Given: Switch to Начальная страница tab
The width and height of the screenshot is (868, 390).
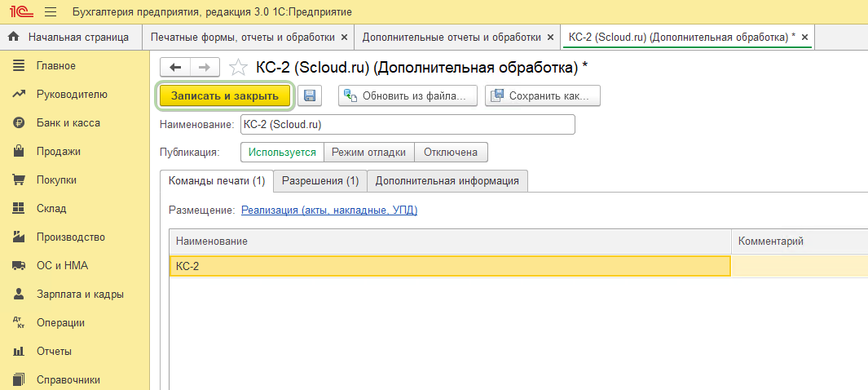Looking at the screenshot, I should [x=70, y=37].
